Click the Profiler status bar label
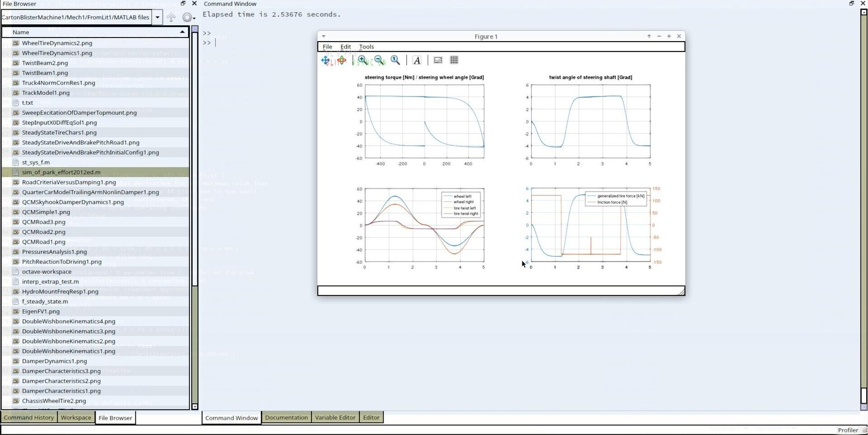 [x=848, y=430]
